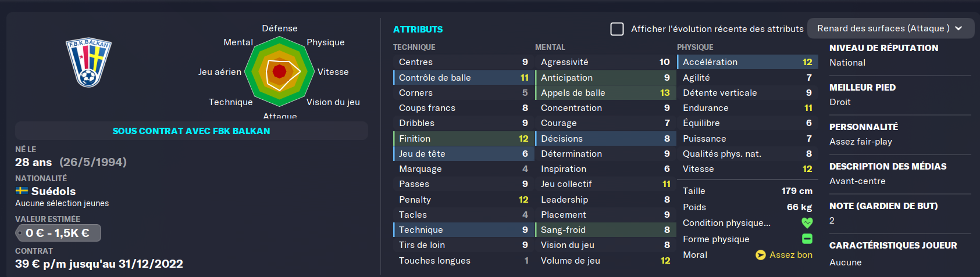Select the Finition attribute row
Image resolution: width=980 pixels, height=277 pixels.
click(463, 139)
